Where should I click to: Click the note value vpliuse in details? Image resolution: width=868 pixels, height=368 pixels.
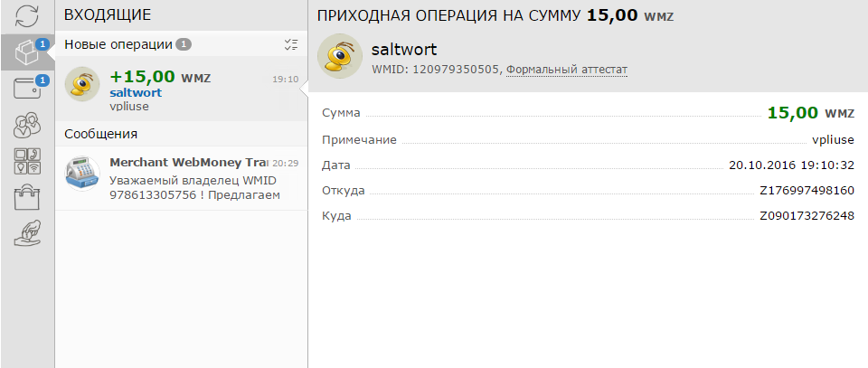coord(833,140)
